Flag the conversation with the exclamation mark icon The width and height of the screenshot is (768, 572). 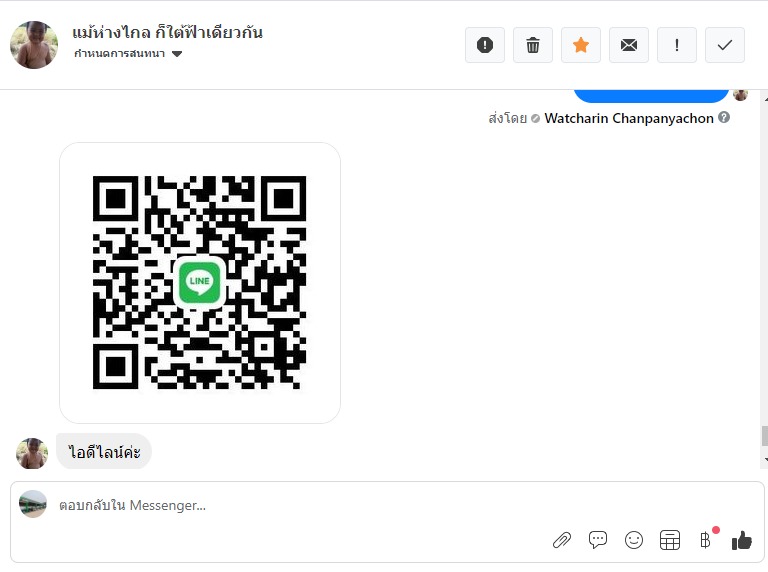click(677, 45)
